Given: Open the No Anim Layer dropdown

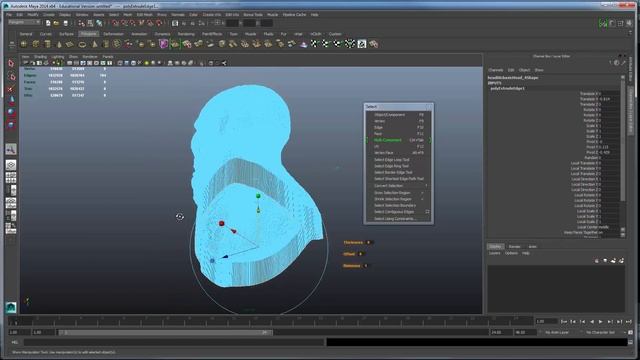Looking at the screenshot, I should (558, 333).
